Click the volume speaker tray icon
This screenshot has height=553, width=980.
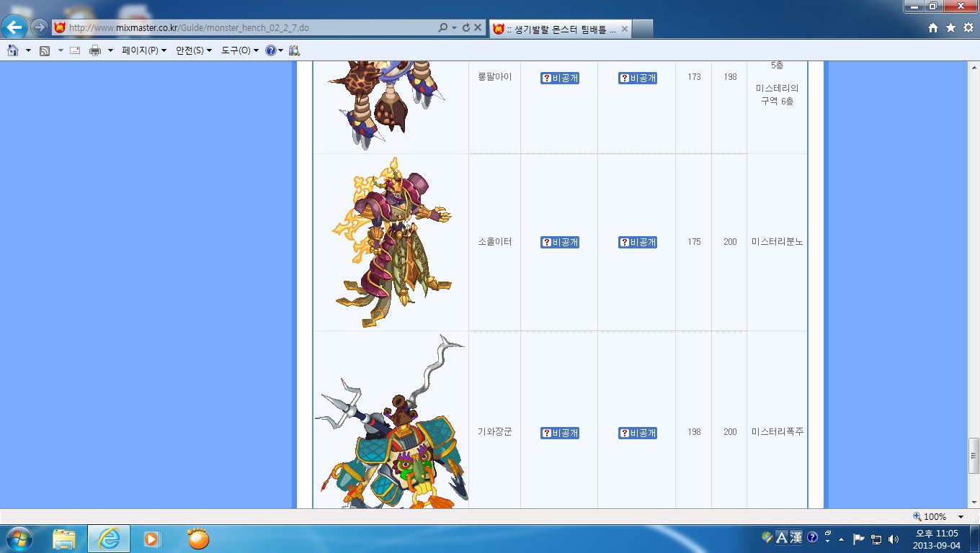[894, 539]
